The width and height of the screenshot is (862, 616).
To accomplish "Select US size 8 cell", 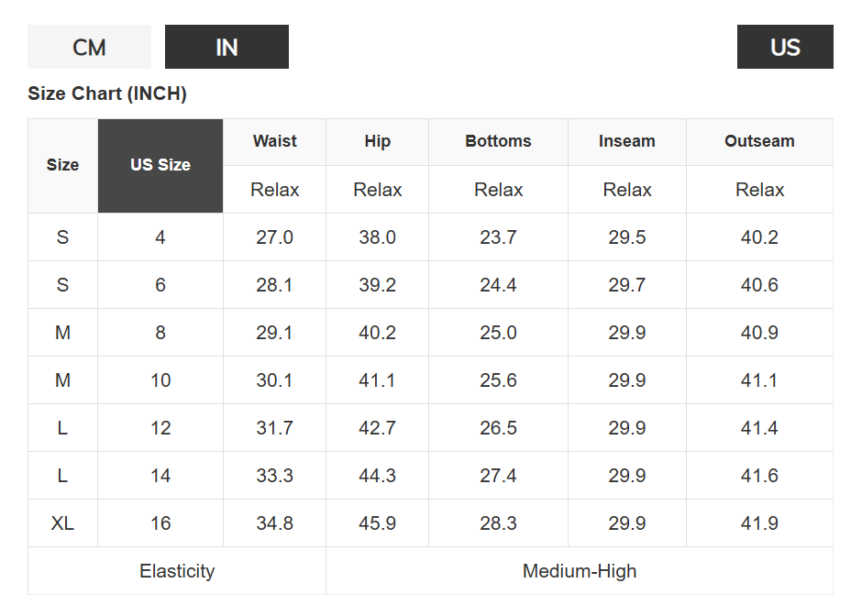I will 160,333.
